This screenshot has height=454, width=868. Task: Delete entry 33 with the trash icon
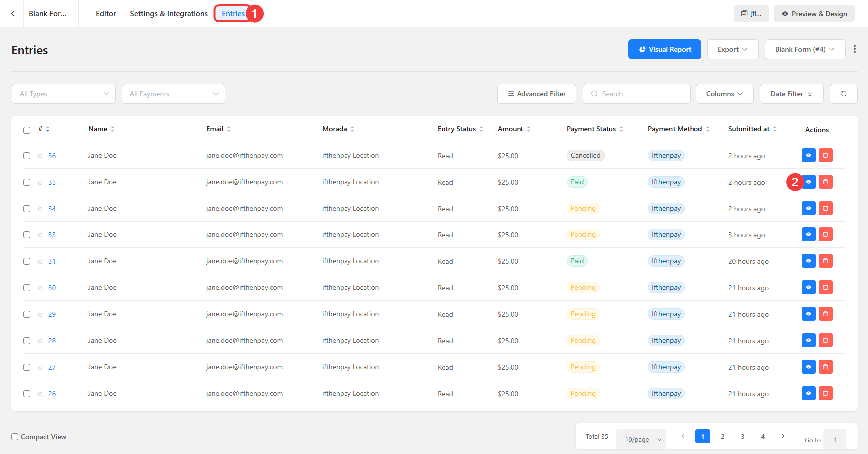pyautogui.click(x=825, y=234)
